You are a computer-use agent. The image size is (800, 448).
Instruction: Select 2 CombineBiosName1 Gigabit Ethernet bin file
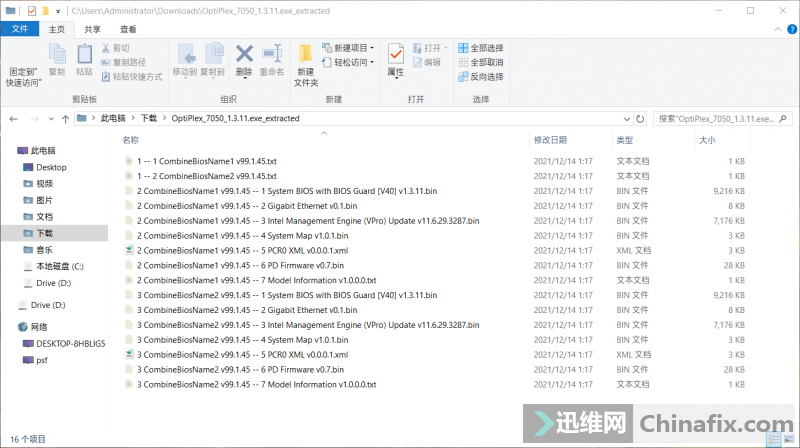(247, 206)
